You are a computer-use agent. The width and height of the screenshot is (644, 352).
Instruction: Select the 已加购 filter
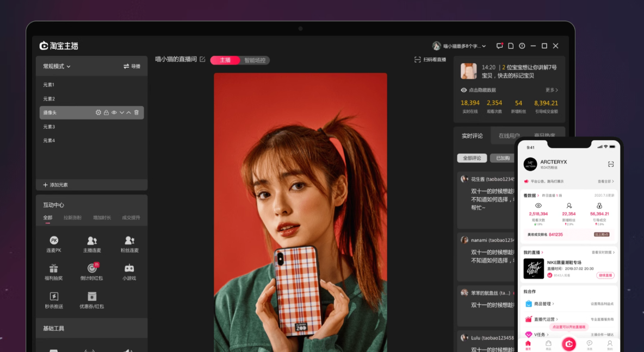click(503, 158)
